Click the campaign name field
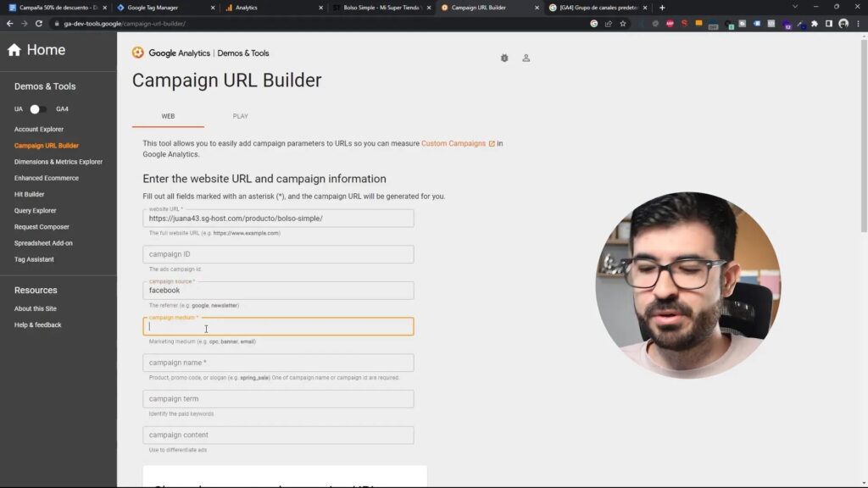 (x=278, y=363)
